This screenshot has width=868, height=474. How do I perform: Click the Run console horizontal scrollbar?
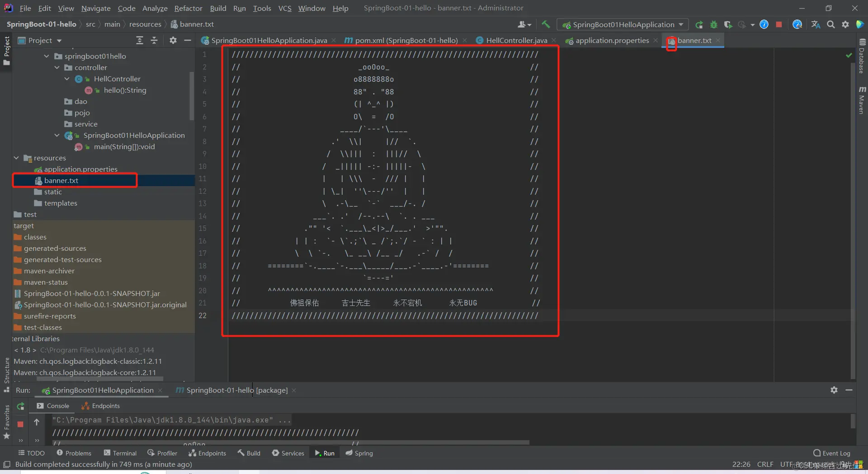coord(290,442)
